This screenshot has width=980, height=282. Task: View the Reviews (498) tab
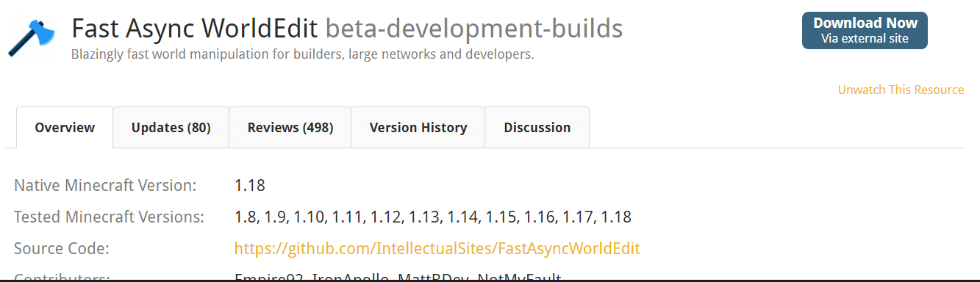pos(290,128)
